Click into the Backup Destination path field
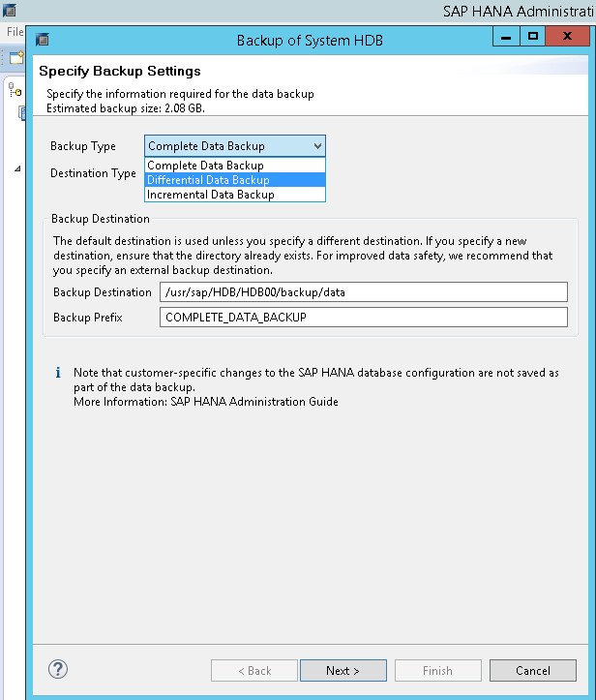 [x=364, y=292]
